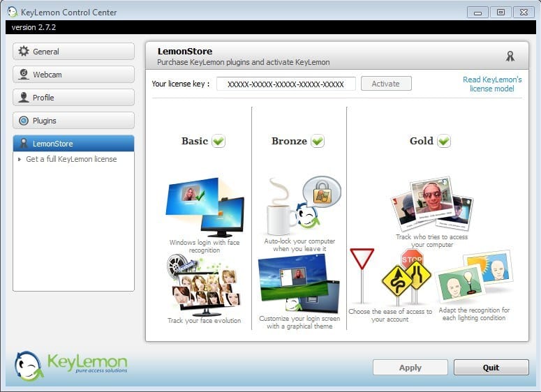Click the Plugins circle icon
This screenshot has height=392, width=541.
coord(24,121)
